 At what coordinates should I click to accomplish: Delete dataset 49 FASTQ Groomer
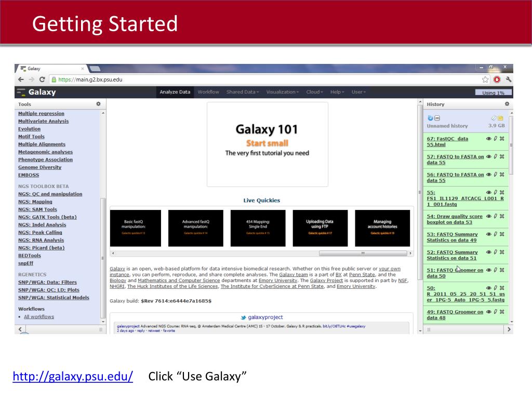[x=502, y=312]
